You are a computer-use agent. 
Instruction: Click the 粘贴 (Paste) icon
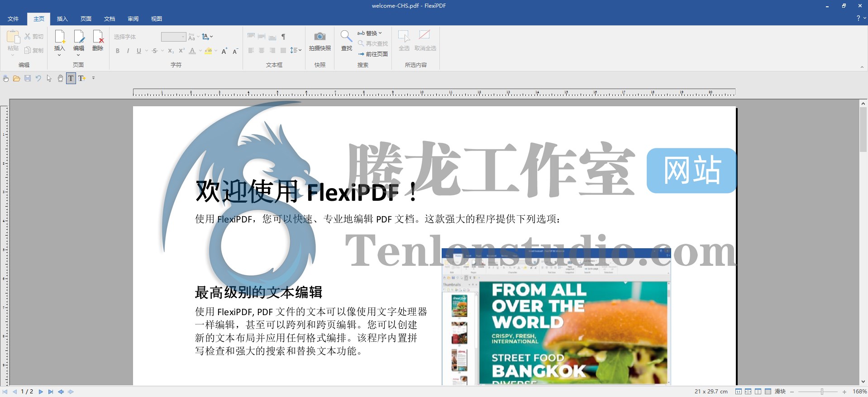click(x=13, y=37)
